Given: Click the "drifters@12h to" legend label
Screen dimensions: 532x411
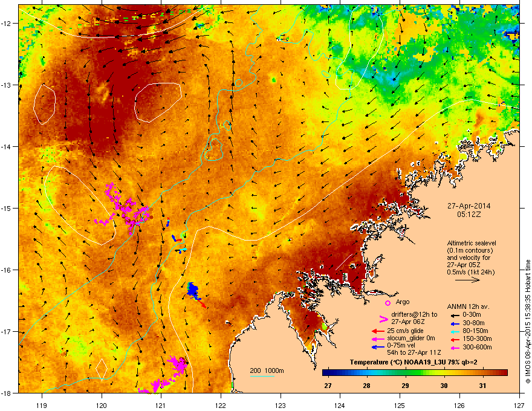Looking at the screenshot, I should [414, 315].
